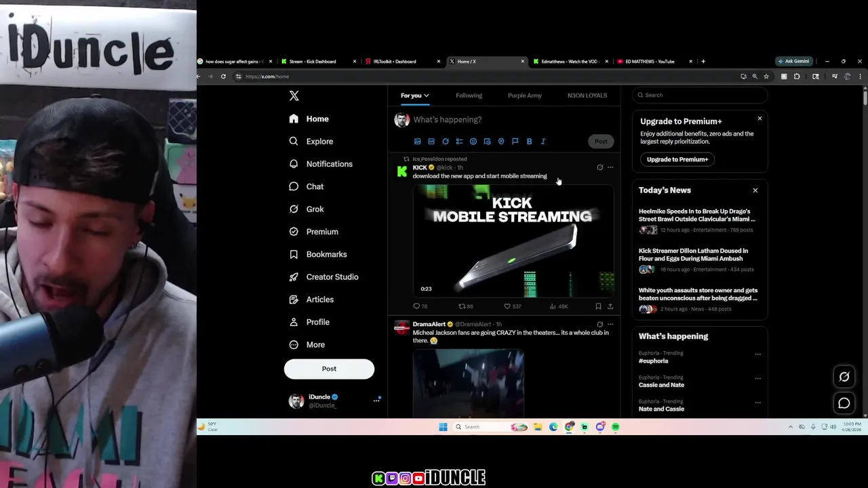Image resolution: width=868 pixels, height=488 pixels.
Task: Share the KICK post
Action: (610, 306)
